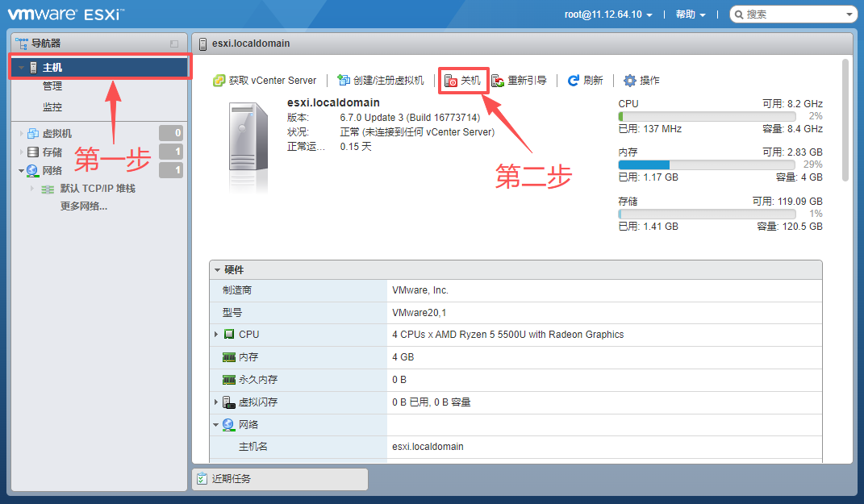864x504 pixels.
Task: Click 获取 vCenter Server label
Action: tap(273, 81)
